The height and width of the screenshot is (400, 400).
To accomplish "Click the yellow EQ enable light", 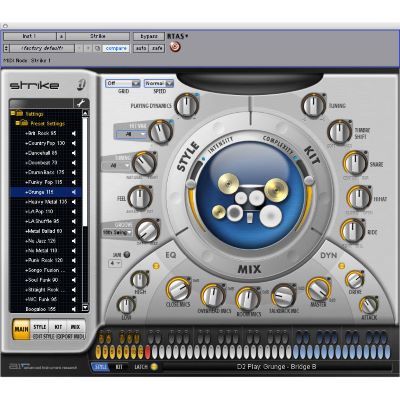I will tap(156, 266).
